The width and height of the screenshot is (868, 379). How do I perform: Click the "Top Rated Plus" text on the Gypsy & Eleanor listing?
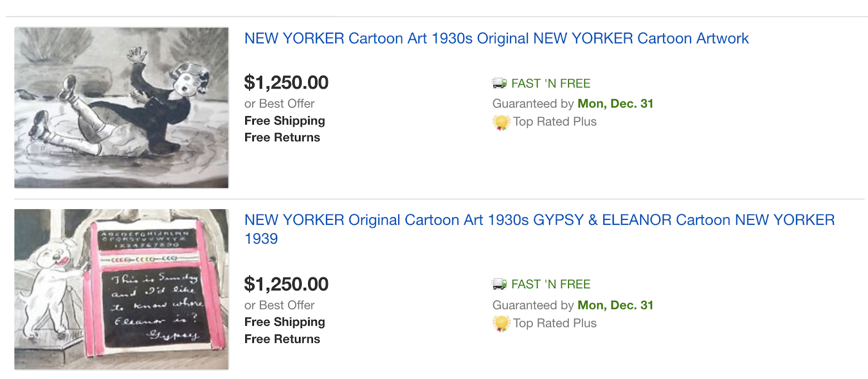[x=554, y=323]
